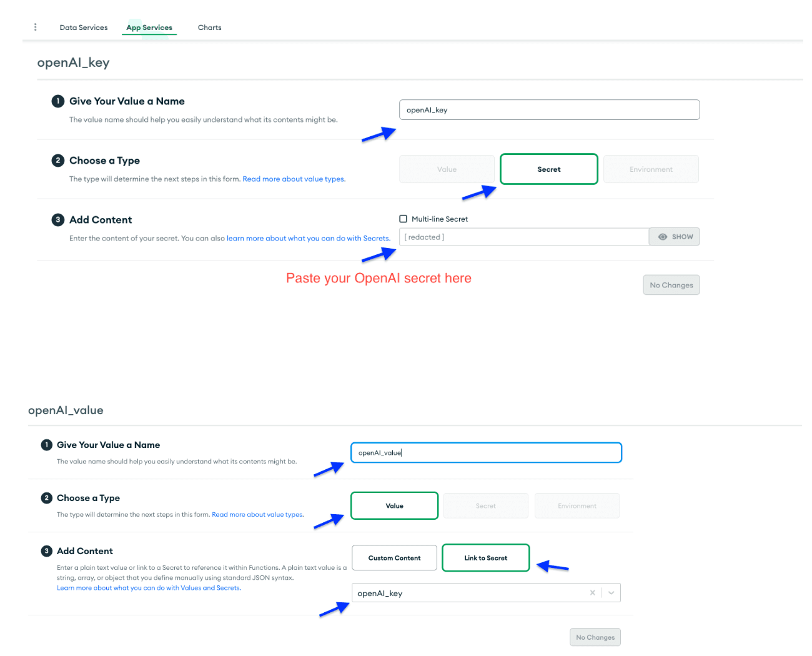The width and height of the screenshot is (812, 656).
Task: Enable the Multi-line Secret checkbox
Action: pyautogui.click(x=404, y=219)
